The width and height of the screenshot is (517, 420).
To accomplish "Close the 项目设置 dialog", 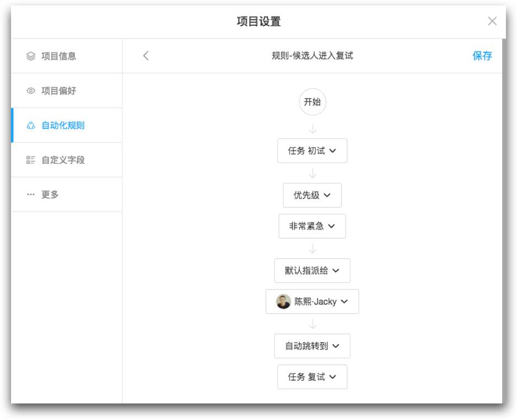I will [492, 21].
